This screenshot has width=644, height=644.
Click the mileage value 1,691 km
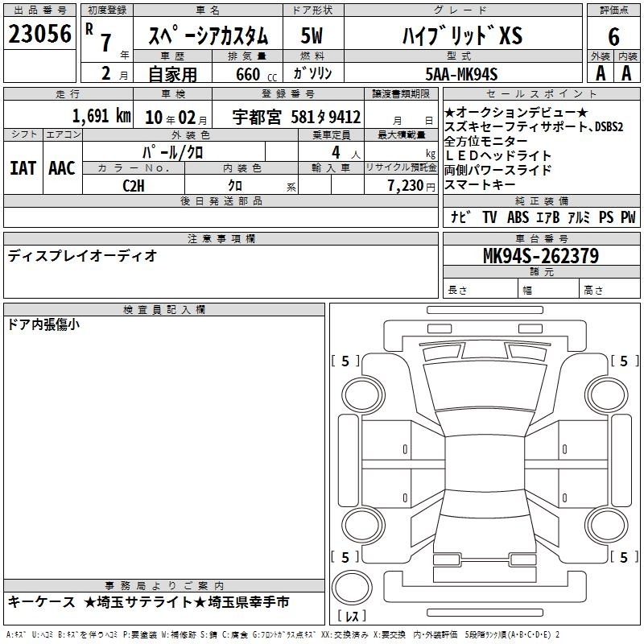(x=101, y=116)
